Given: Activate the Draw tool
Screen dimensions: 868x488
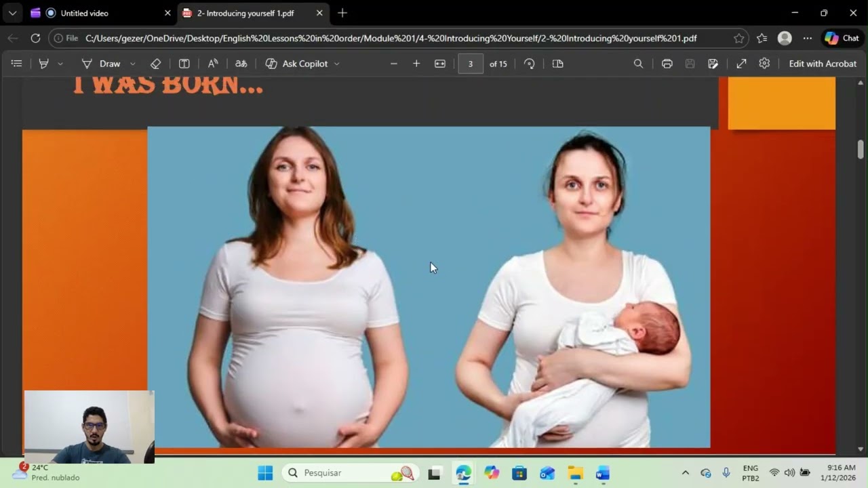Looking at the screenshot, I should (101, 64).
